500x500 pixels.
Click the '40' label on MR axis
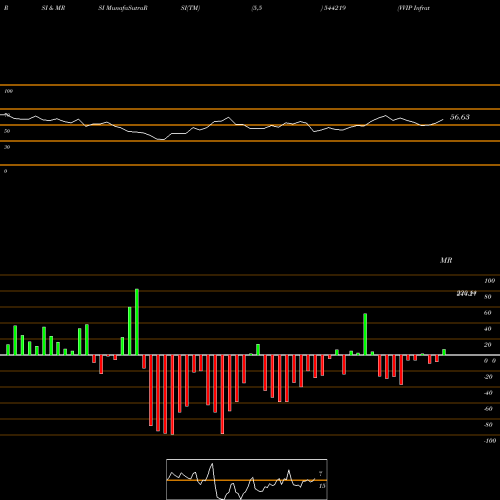[488, 329]
